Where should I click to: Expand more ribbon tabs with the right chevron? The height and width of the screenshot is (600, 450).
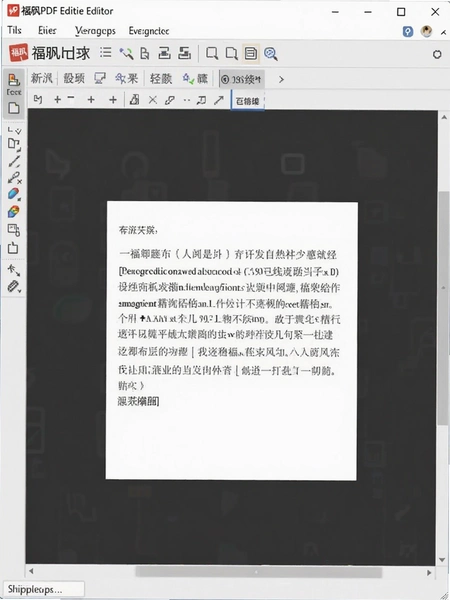pos(281,79)
